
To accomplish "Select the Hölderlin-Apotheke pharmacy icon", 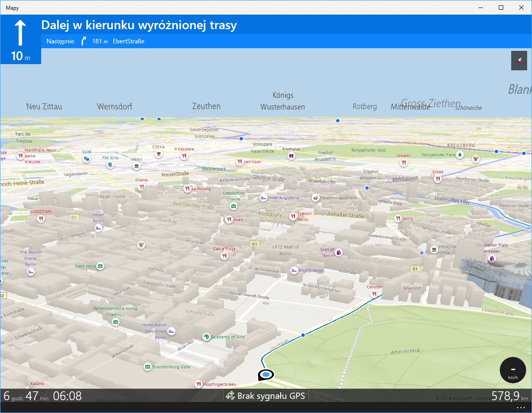I will 316,198.
